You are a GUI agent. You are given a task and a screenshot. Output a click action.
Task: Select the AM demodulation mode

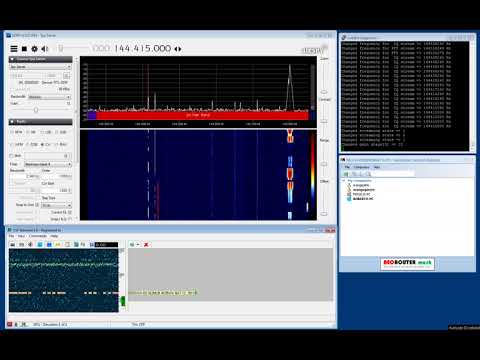tap(31, 132)
